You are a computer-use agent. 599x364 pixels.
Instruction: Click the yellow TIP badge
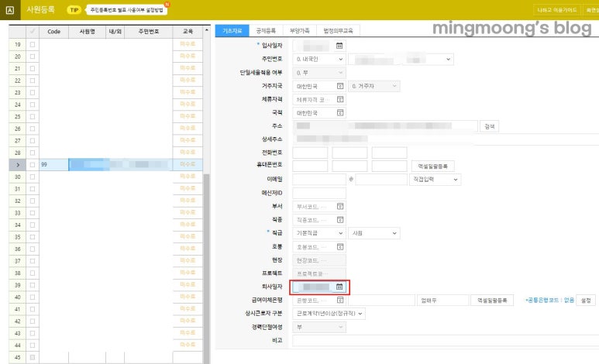pyautogui.click(x=74, y=10)
